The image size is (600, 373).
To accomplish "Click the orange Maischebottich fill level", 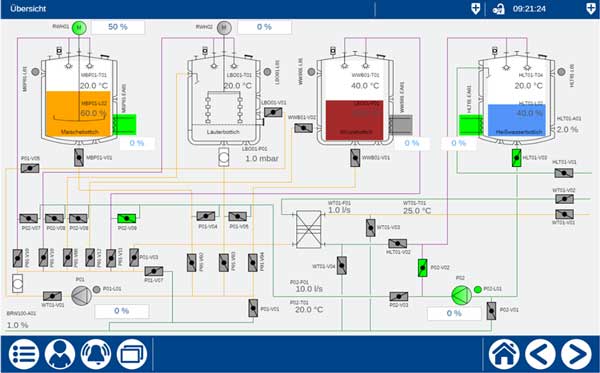I will coord(78,114).
